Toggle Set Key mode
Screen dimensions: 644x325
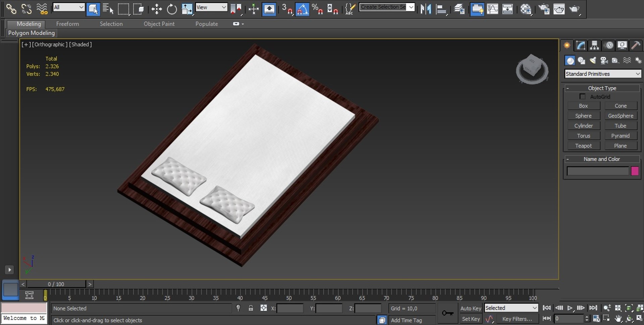coord(471,319)
